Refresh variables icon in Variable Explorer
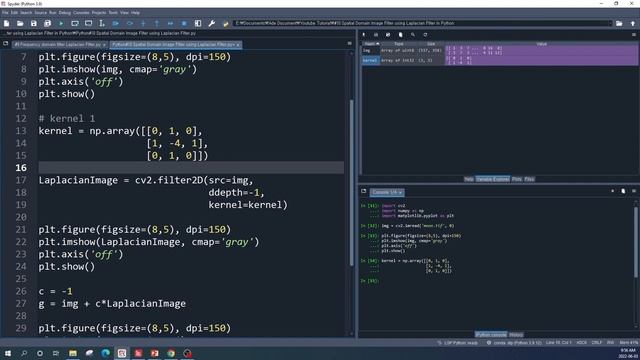Screen dimensions: 640x360 tap(425, 35)
